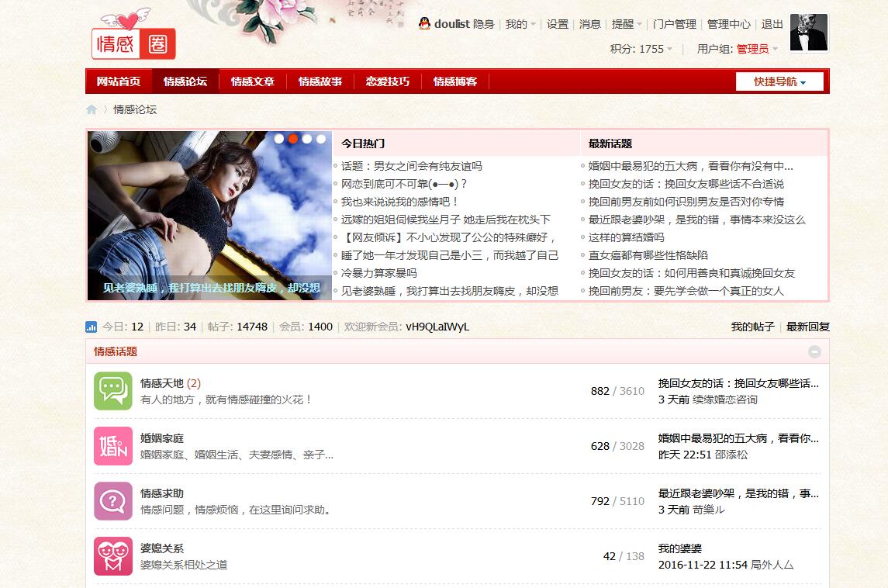Image resolution: width=888 pixels, height=588 pixels.
Task: Open topic 这样的算结婚吗
Action: tap(627, 237)
